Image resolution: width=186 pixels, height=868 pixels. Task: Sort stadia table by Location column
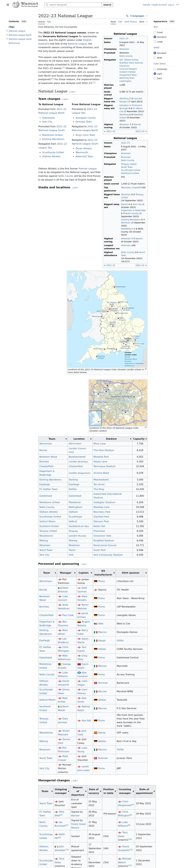pyautogui.click(x=80, y=439)
